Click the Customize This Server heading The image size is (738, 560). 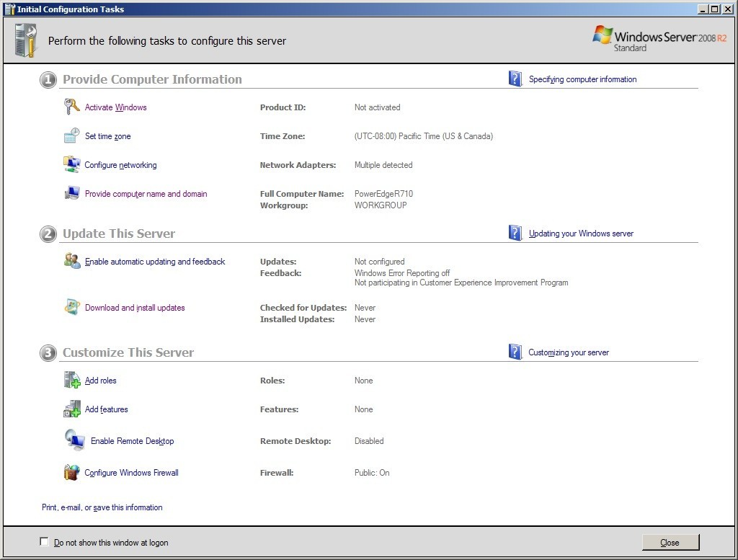[x=128, y=352]
